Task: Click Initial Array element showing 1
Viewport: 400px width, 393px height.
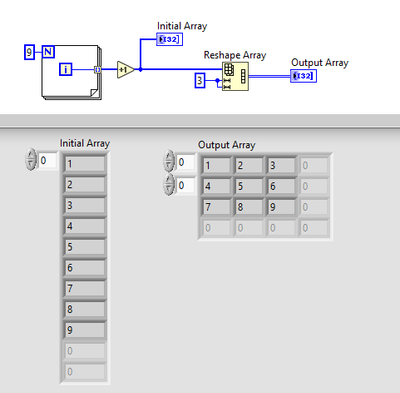Action: (85, 164)
